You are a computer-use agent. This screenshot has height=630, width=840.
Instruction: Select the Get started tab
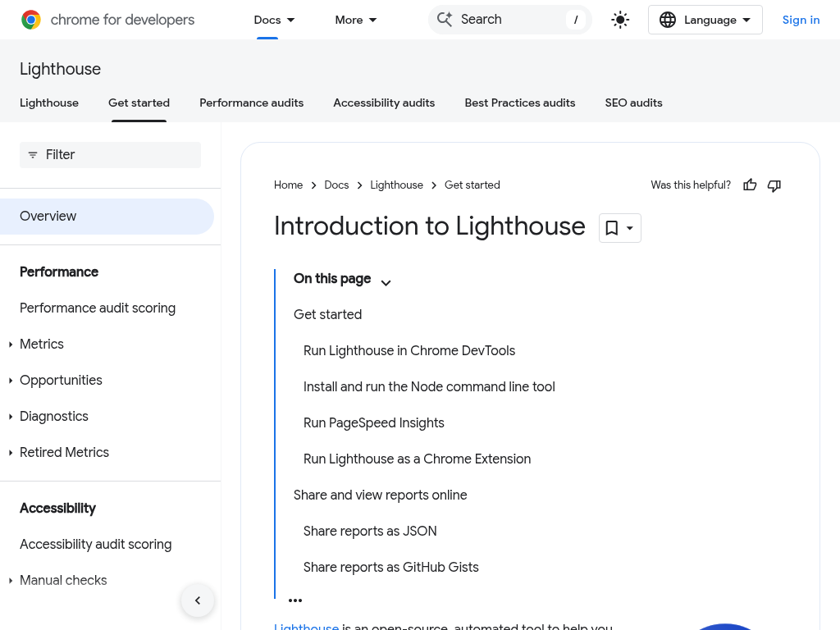[139, 103]
